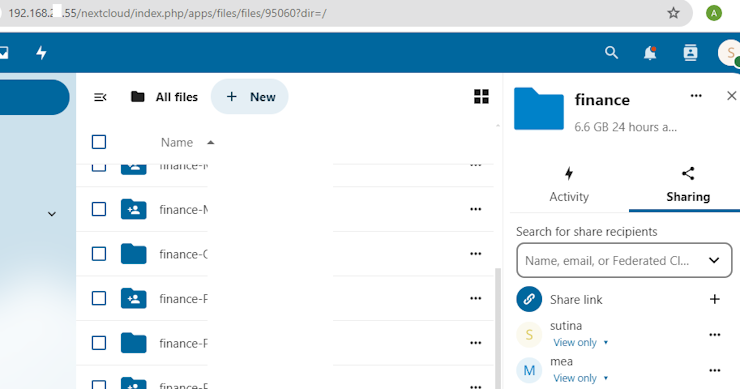Open the finance folder details menu
Screen dimensions: 740x389
[x=696, y=96]
